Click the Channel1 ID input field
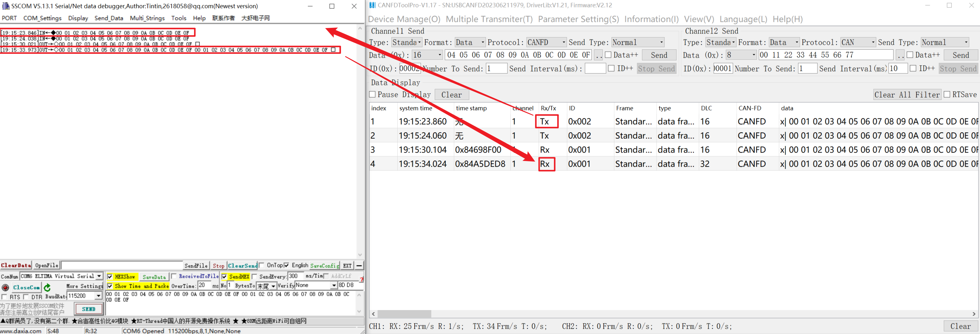This screenshot has height=334, width=980. pyautogui.click(x=409, y=69)
